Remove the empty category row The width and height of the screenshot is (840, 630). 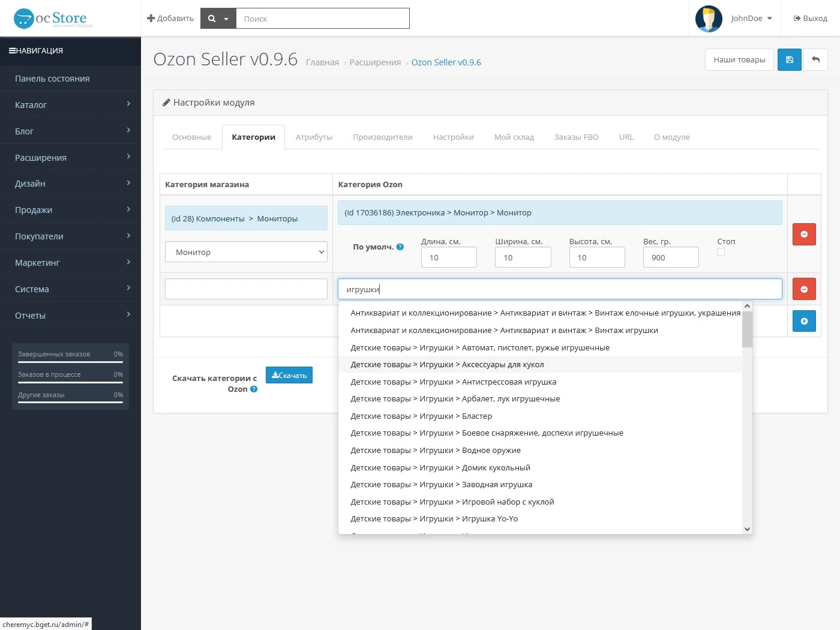(x=804, y=289)
